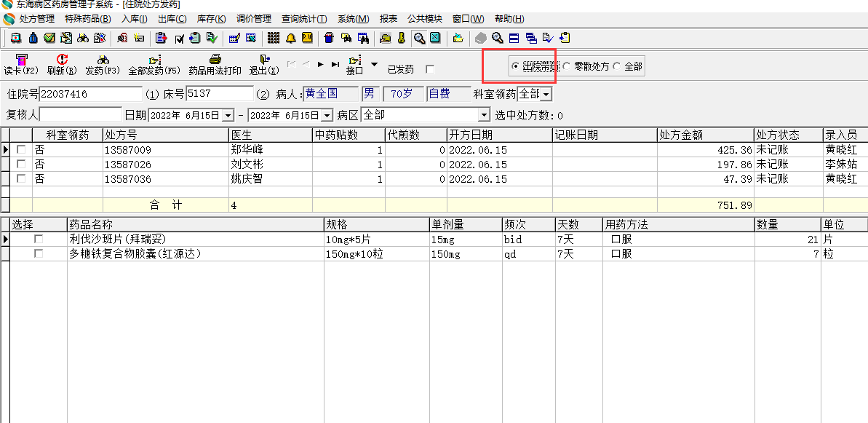Click the 接口 interface icon
The width and height of the screenshot is (868, 423).
coord(355,60)
